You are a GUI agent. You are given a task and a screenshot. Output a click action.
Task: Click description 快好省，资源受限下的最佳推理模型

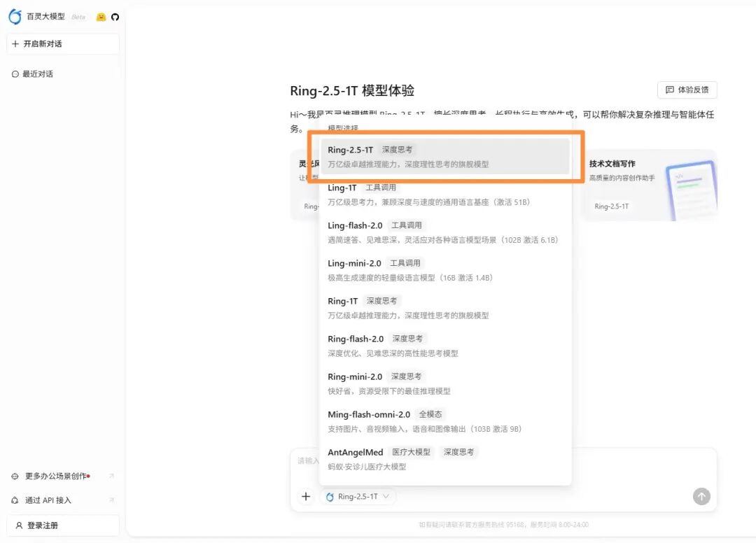389,391
